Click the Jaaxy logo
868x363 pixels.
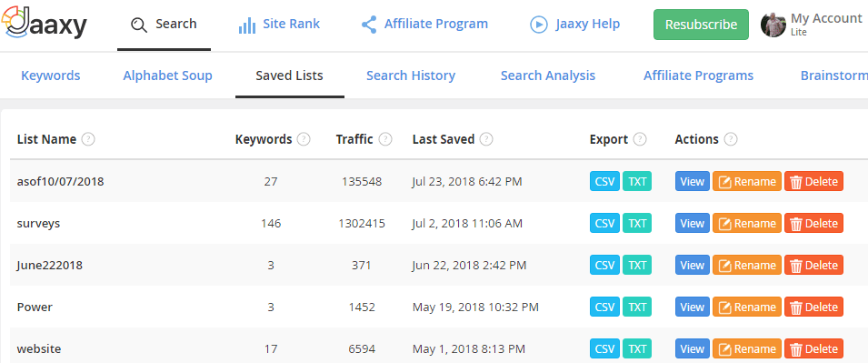(x=45, y=24)
